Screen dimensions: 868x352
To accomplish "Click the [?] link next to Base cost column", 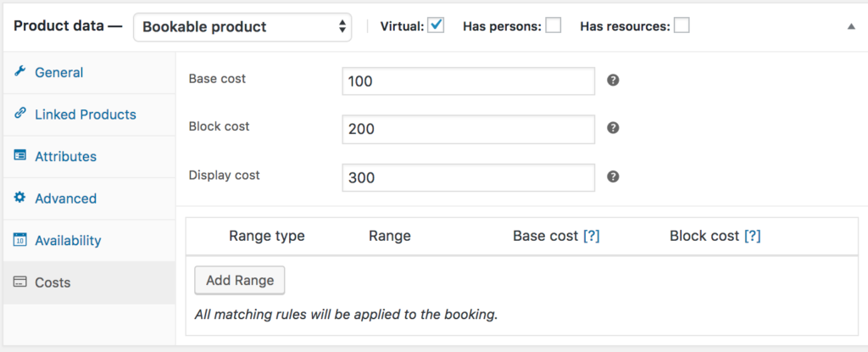I will pos(591,236).
